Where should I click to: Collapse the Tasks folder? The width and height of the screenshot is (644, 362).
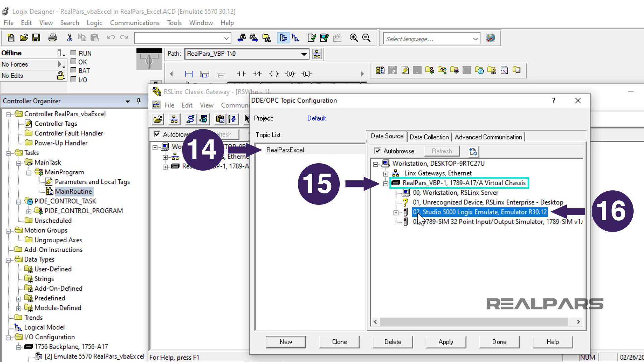point(8,154)
